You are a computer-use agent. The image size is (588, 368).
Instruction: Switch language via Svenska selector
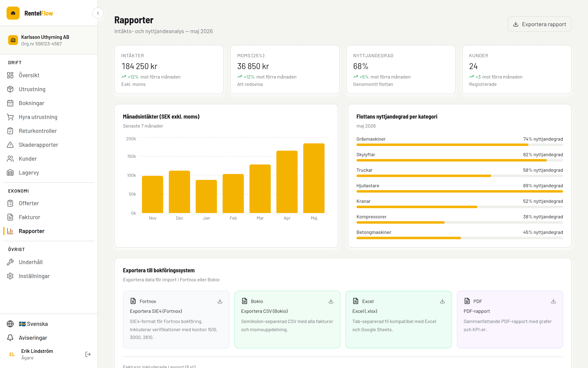point(49,324)
